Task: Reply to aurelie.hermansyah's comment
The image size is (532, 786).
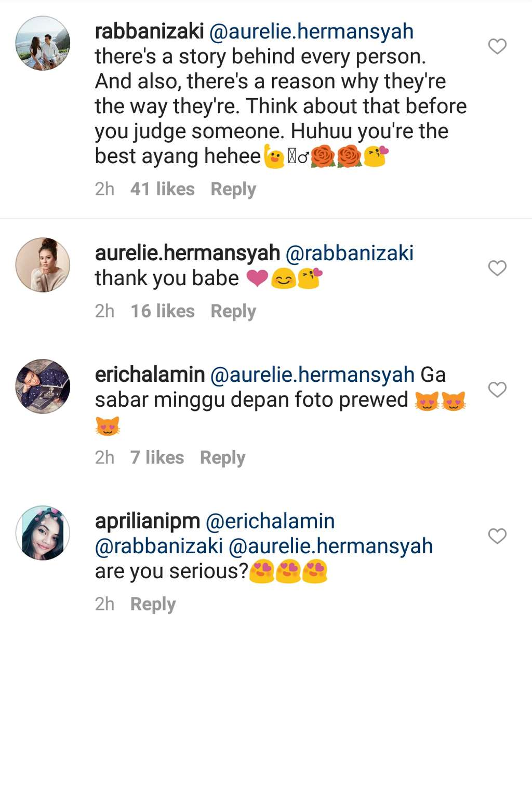Action: pyautogui.click(x=233, y=311)
